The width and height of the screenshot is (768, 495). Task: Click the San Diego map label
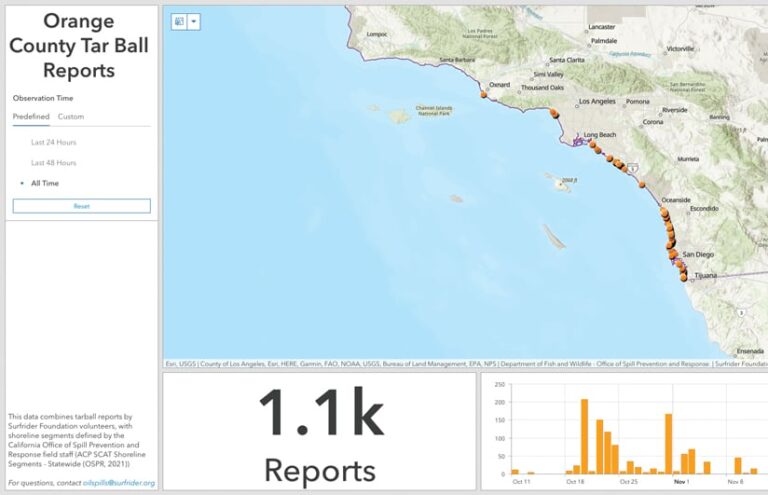[x=698, y=255]
